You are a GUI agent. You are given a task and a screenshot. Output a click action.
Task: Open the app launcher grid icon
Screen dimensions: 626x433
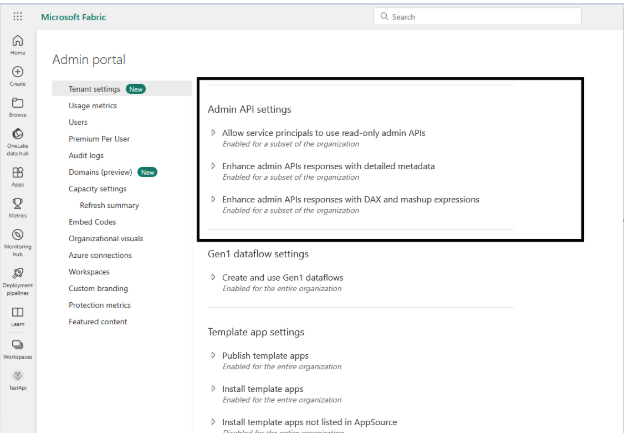pyautogui.click(x=18, y=16)
